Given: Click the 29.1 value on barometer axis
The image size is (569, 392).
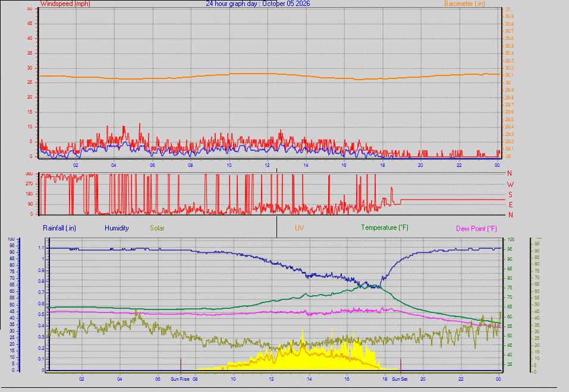Looking at the screenshot, I should coord(509,148).
